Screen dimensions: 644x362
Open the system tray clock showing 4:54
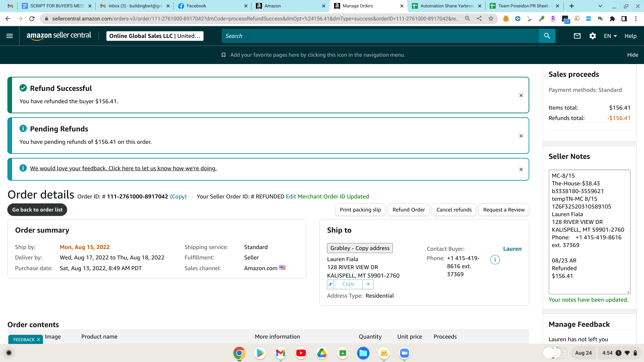pyautogui.click(x=620, y=353)
